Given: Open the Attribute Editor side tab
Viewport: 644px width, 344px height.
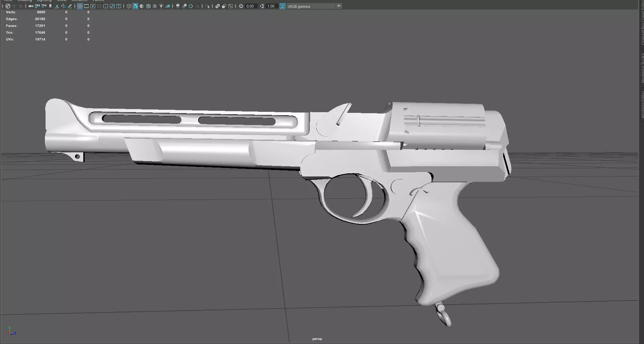Looking at the screenshot, I should [642, 104].
